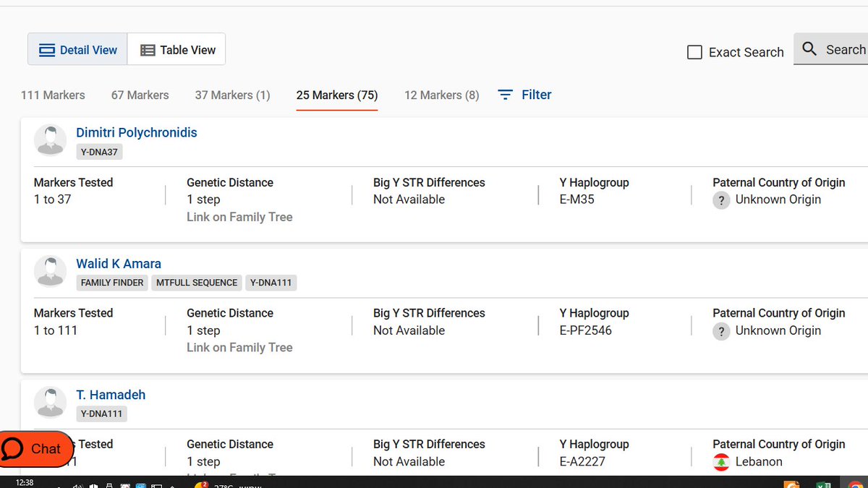Click Walid K Amara avatar icon

(x=50, y=270)
